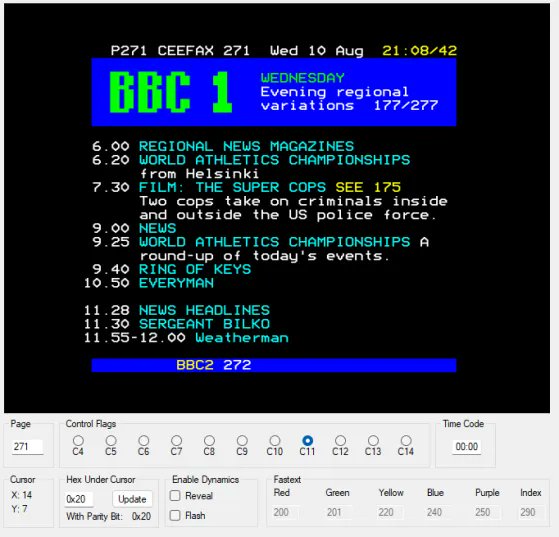Select the C10 control flag radio button

coord(275,441)
